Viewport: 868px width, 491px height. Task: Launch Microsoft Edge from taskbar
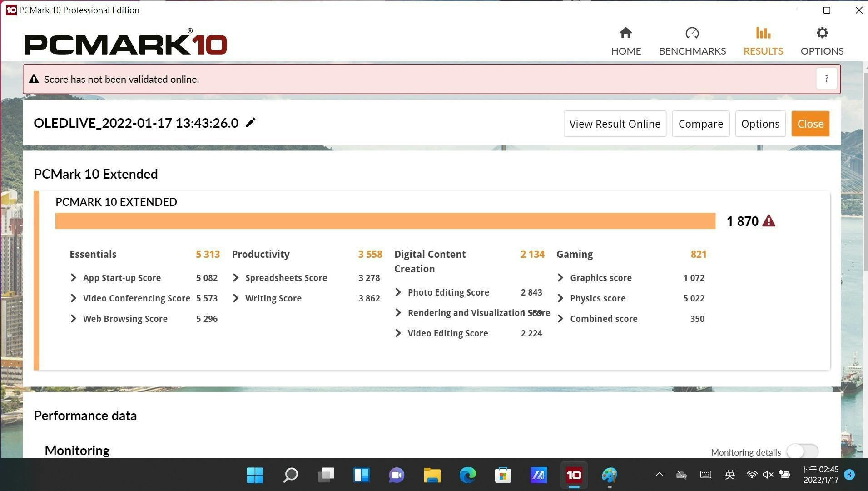(x=467, y=475)
